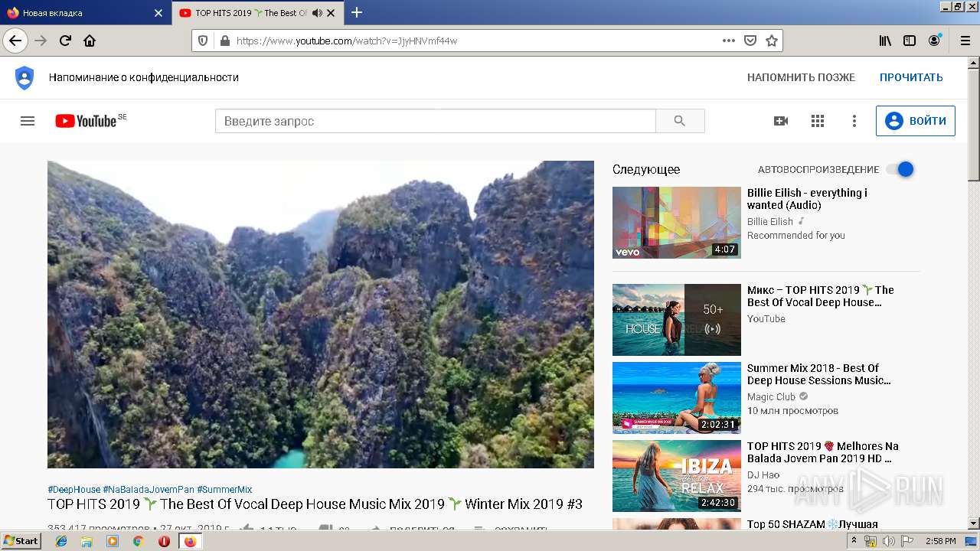Open a new tab with plus button

[x=357, y=12]
